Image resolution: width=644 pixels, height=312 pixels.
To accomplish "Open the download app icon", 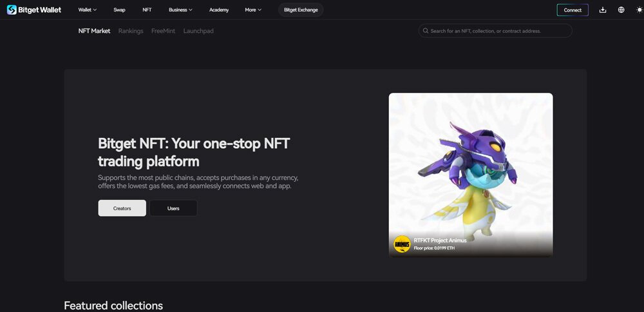I will (x=603, y=10).
